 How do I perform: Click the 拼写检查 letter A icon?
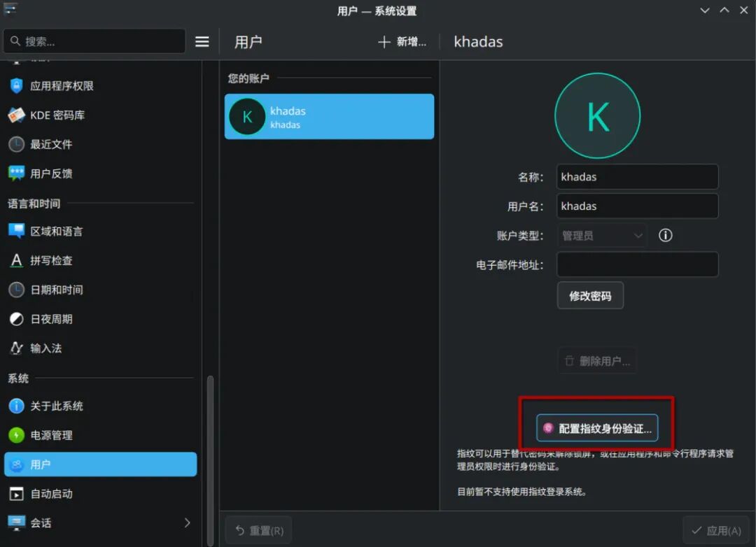point(16,261)
